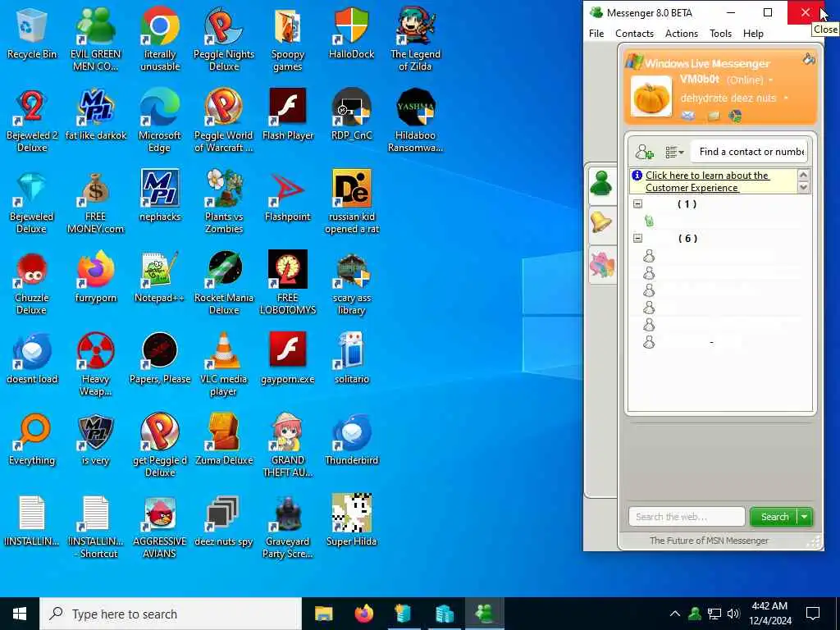Click the notice scroll down arrow
The height and width of the screenshot is (630, 840).
point(803,187)
